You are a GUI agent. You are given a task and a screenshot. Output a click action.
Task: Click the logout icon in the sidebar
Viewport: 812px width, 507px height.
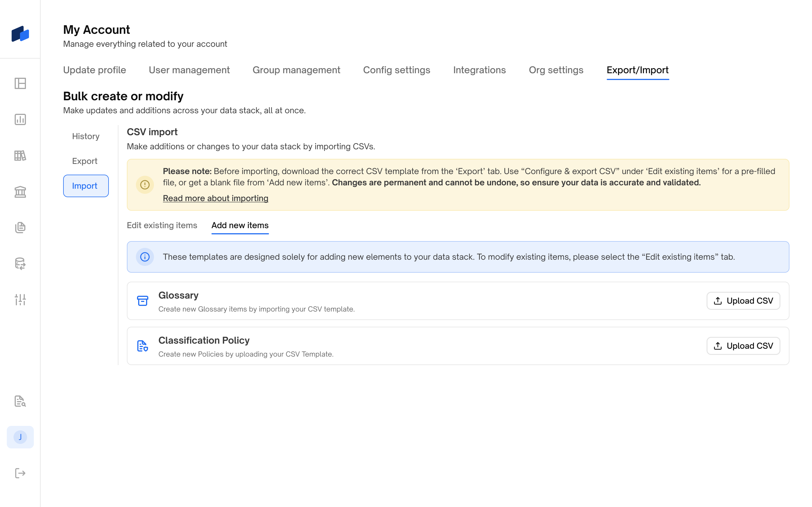pyautogui.click(x=20, y=473)
